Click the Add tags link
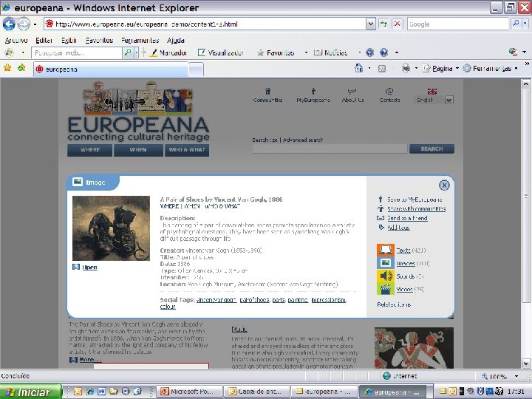 (x=399, y=228)
